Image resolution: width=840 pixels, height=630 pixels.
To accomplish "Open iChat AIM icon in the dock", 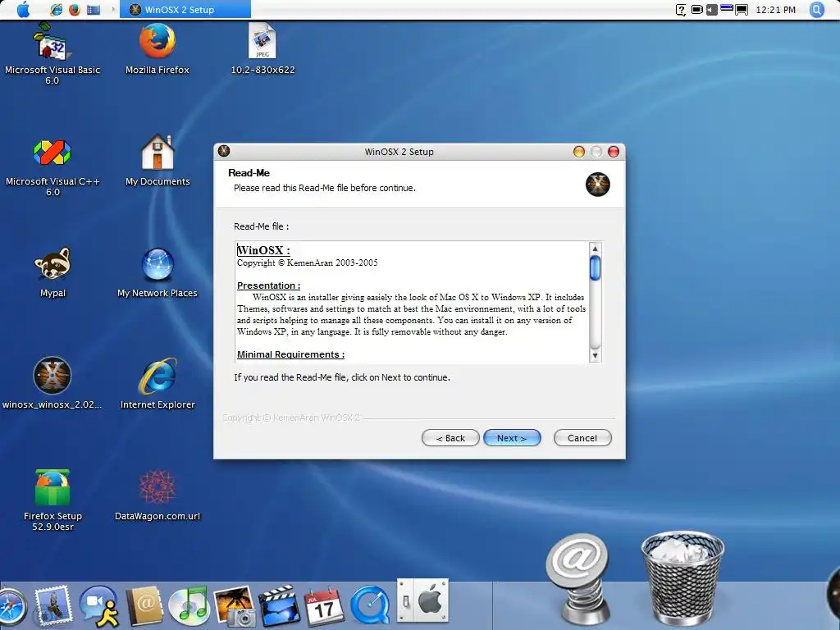I will (99, 606).
